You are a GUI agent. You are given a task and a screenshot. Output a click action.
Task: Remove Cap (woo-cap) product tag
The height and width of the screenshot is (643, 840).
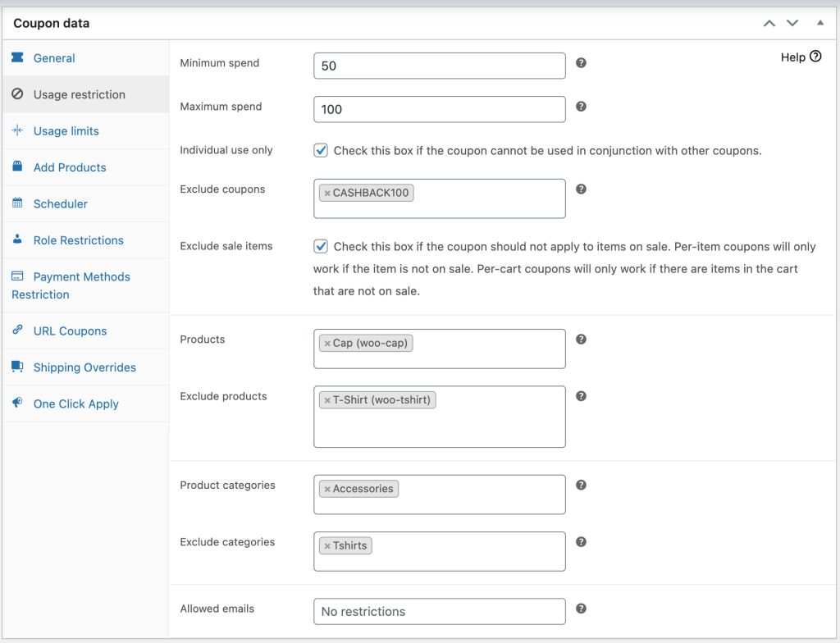(x=327, y=344)
